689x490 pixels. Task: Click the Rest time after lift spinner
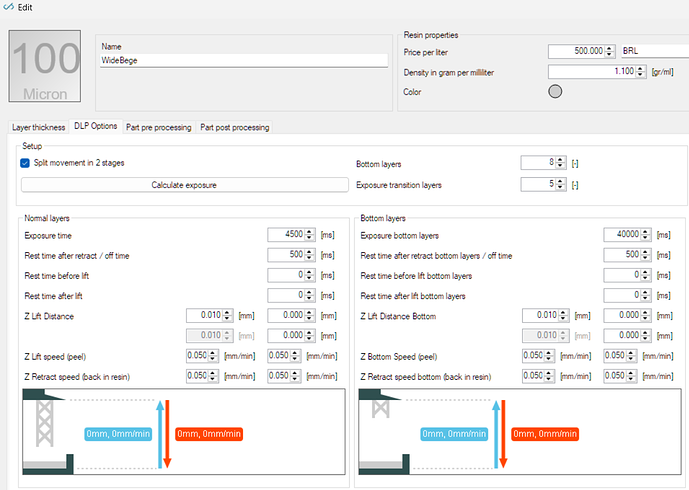pos(310,295)
